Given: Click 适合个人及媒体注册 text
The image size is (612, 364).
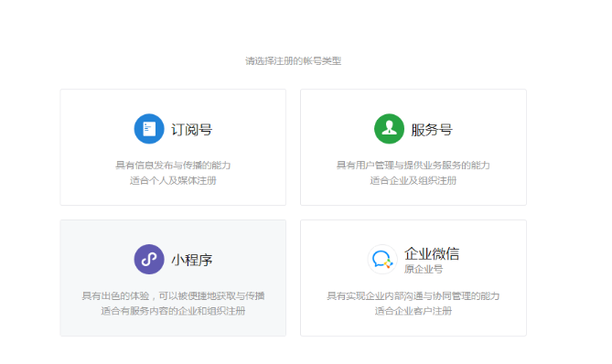Looking at the screenshot, I should click(173, 181).
